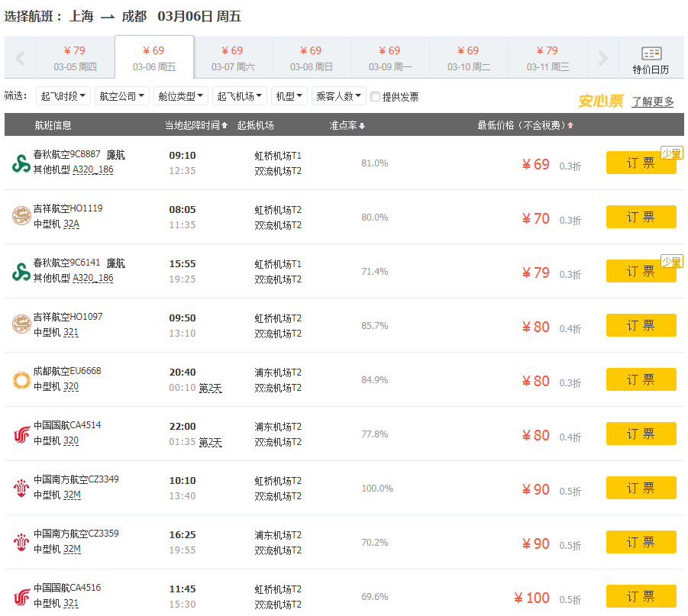
Task: Sort by 准点率 column
Action: tap(347, 125)
